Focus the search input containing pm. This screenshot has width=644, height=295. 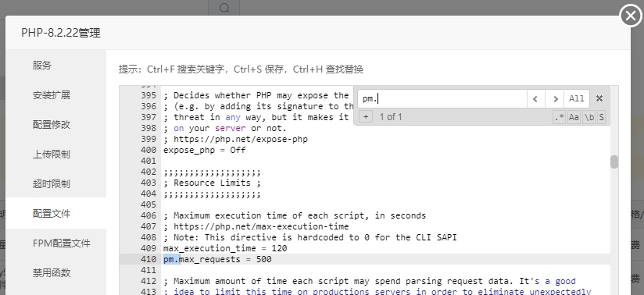(x=442, y=98)
